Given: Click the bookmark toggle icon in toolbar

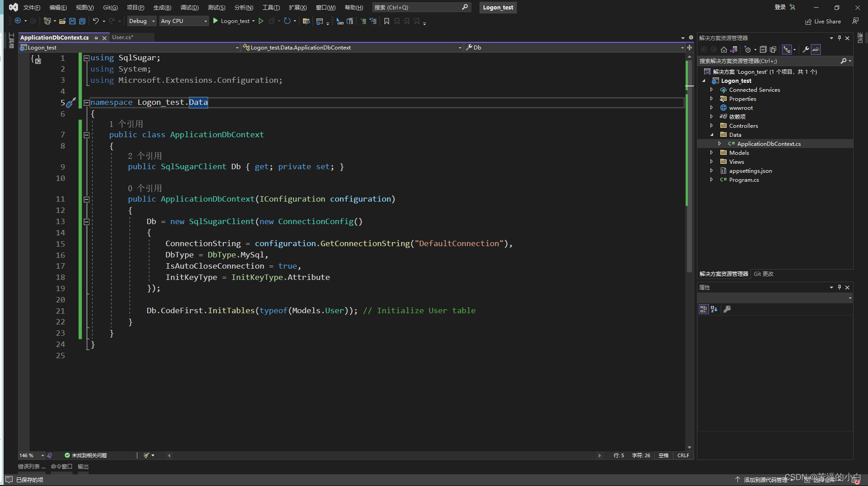Looking at the screenshot, I should [386, 21].
